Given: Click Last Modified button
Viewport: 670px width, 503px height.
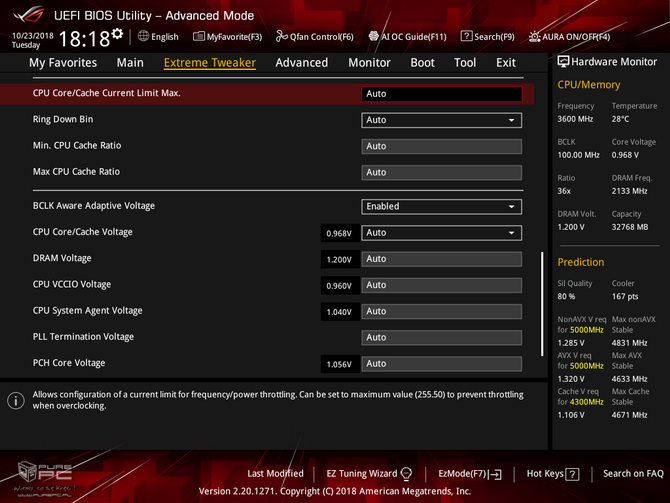Looking at the screenshot, I should 275,474.
